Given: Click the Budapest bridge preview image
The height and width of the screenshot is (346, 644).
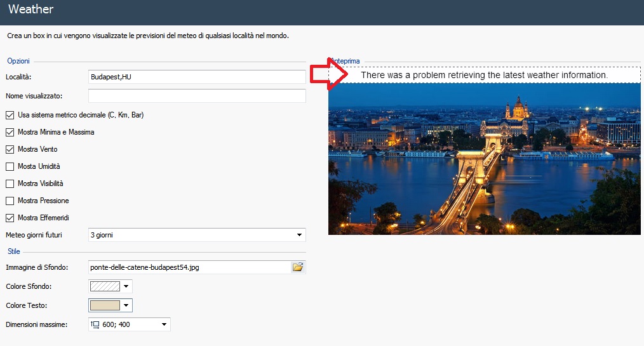Looking at the screenshot, I should (484, 159).
